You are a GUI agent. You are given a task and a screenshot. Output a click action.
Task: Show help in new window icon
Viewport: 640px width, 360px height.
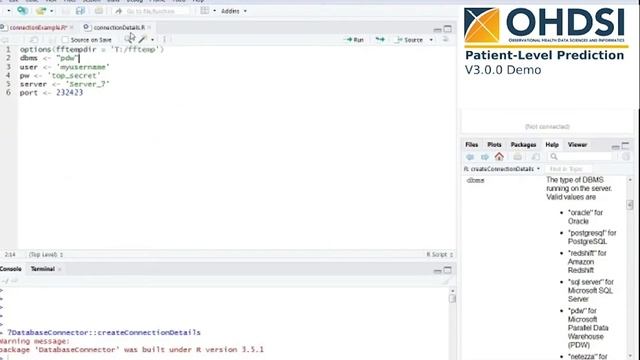tap(536, 157)
